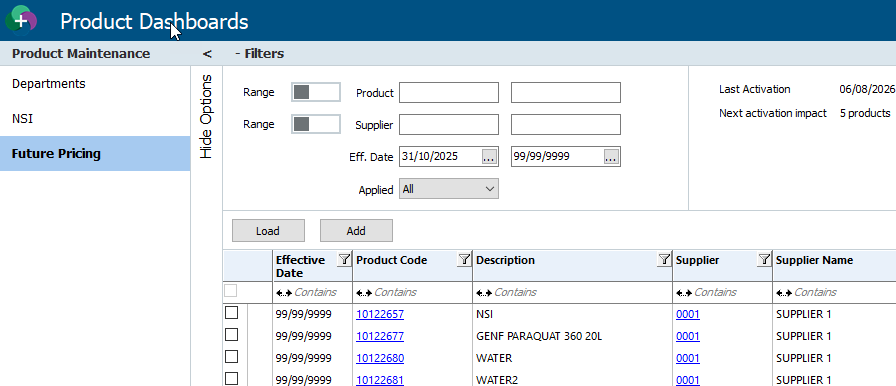
Task: Open the Applied dropdown showing All
Action: click(449, 189)
